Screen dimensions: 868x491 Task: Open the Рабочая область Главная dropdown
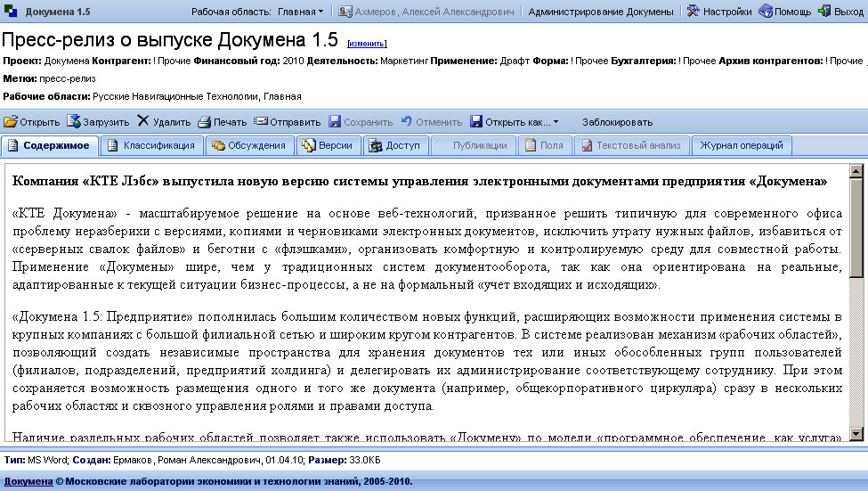coord(301,12)
